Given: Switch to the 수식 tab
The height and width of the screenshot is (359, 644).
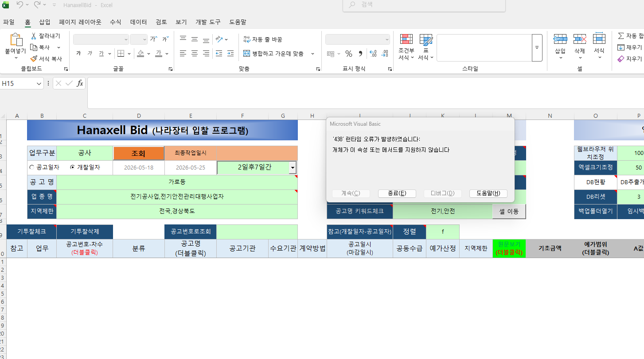Looking at the screenshot, I should coord(115,22).
